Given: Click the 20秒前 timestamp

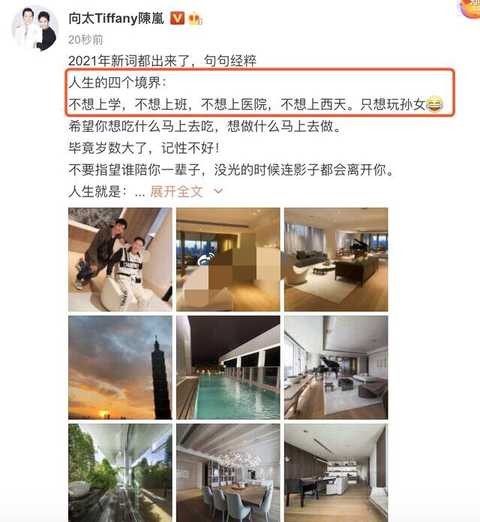Looking at the screenshot, I should coord(86,40).
